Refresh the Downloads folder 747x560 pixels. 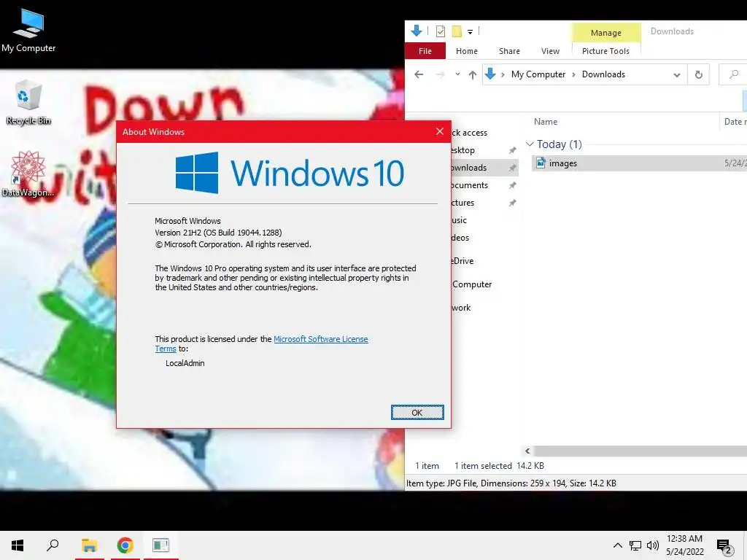click(x=698, y=75)
